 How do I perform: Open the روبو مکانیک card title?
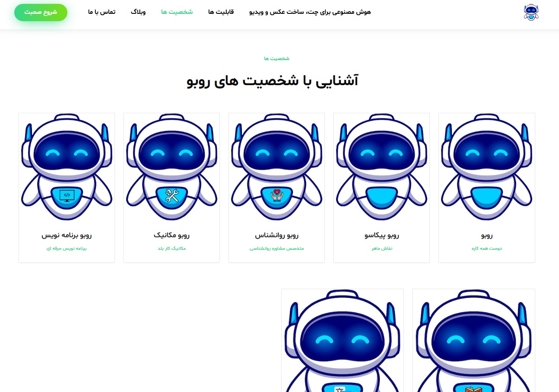point(172,236)
